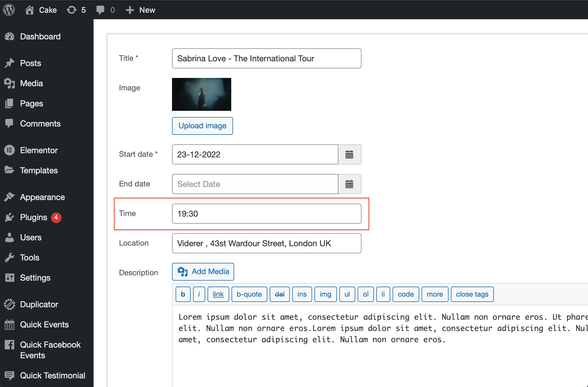
Task: Go to Elementor in sidebar
Action: 39,150
